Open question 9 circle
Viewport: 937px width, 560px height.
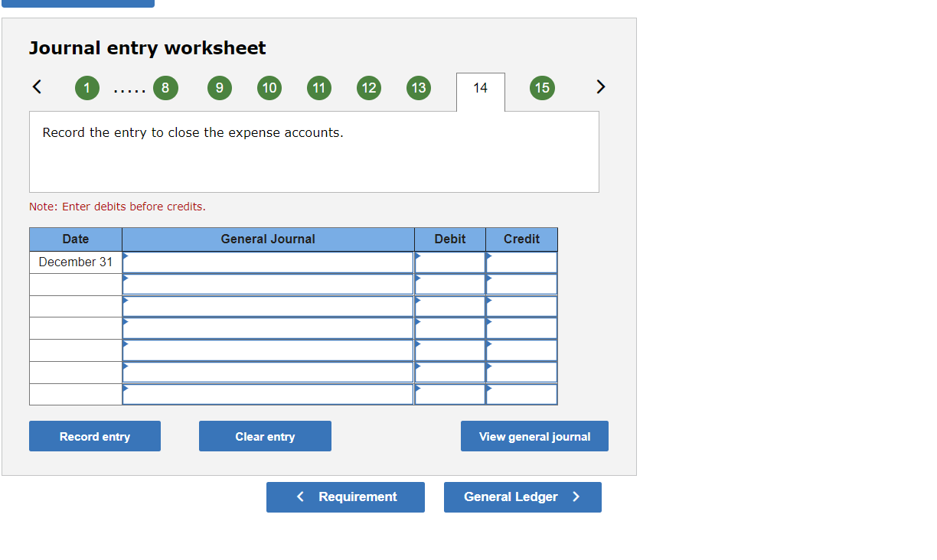coord(219,88)
